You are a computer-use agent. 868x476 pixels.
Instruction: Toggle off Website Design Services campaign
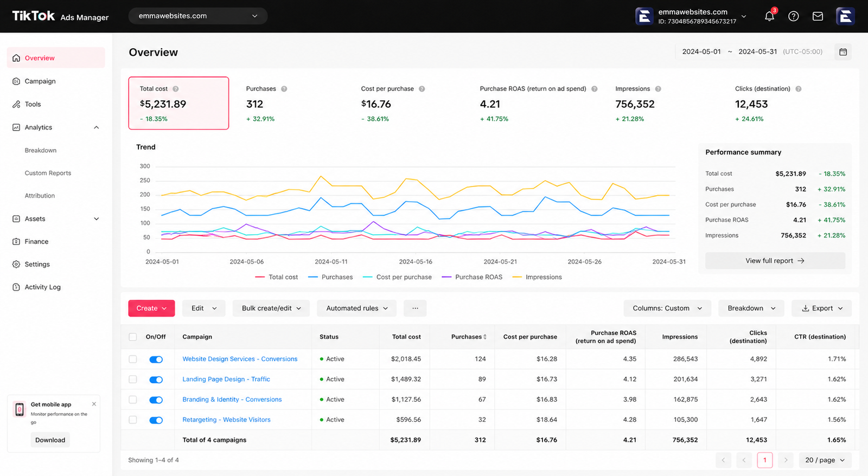[156, 359]
